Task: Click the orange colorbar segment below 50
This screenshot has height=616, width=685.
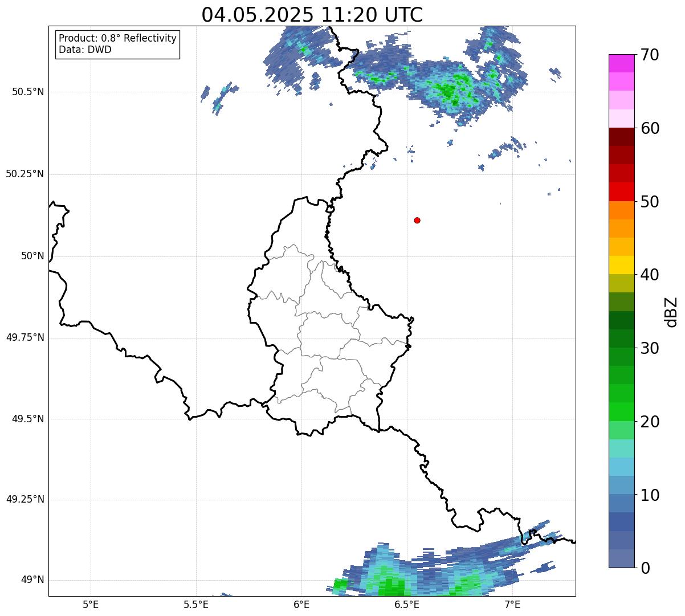Action: [621, 210]
